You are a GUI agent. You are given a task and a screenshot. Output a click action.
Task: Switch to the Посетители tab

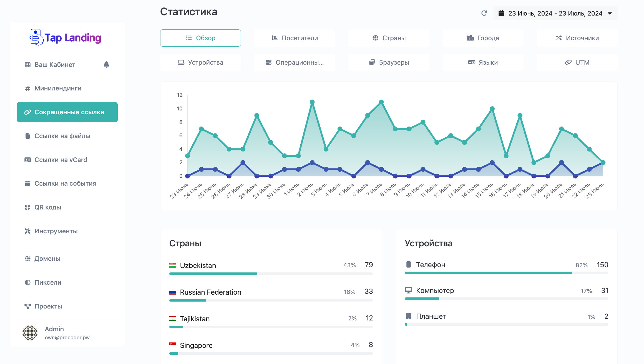tap(295, 38)
